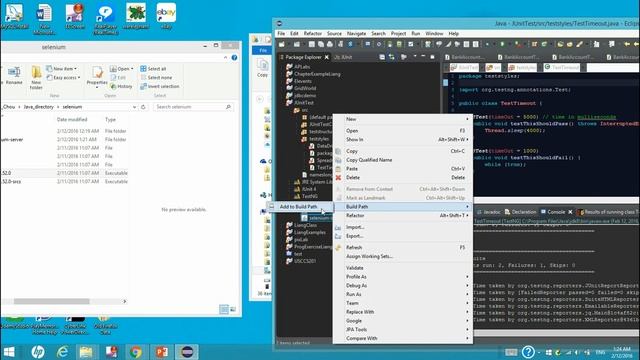640x360 pixels.
Task: Click Select none in Explorer ribbon
Action: 156,78
